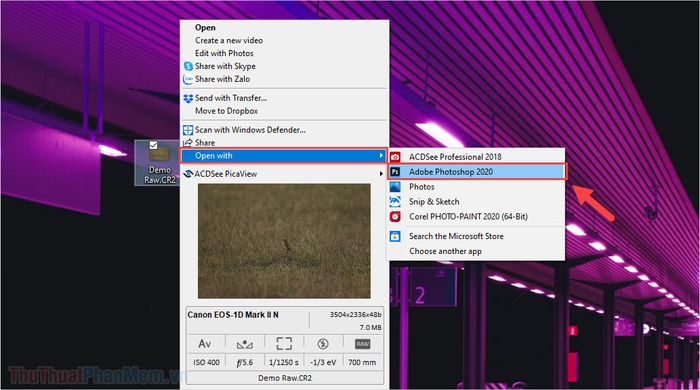The height and width of the screenshot is (390, 700).
Task: Click the bird photo preview thumbnail
Action: click(284, 241)
